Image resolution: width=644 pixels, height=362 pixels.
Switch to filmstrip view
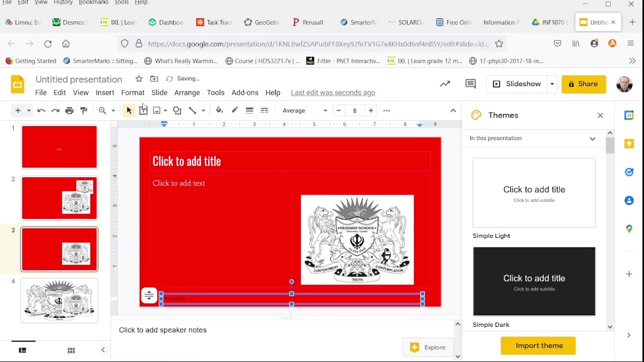coord(23,350)
